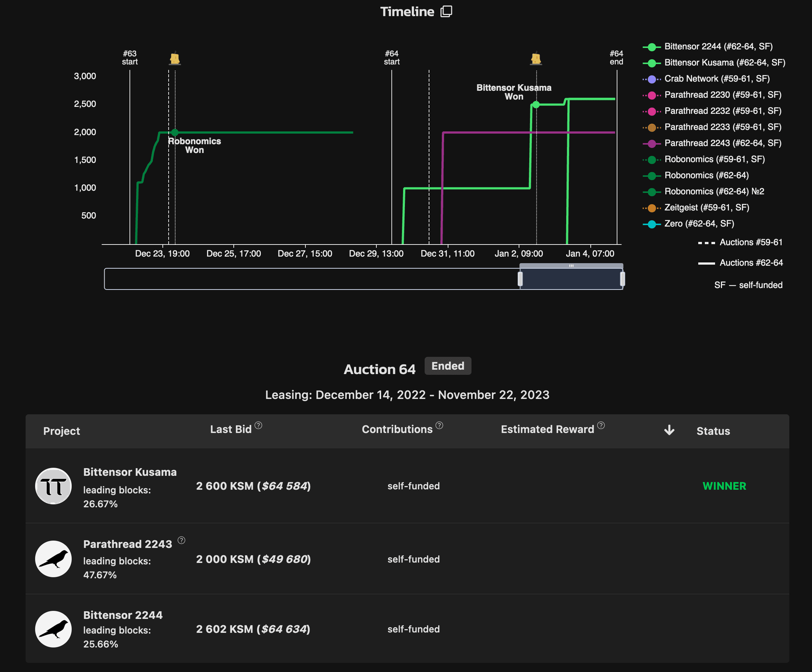
Task: Click the WINNER status label
Action: click(x=724, y=486)
